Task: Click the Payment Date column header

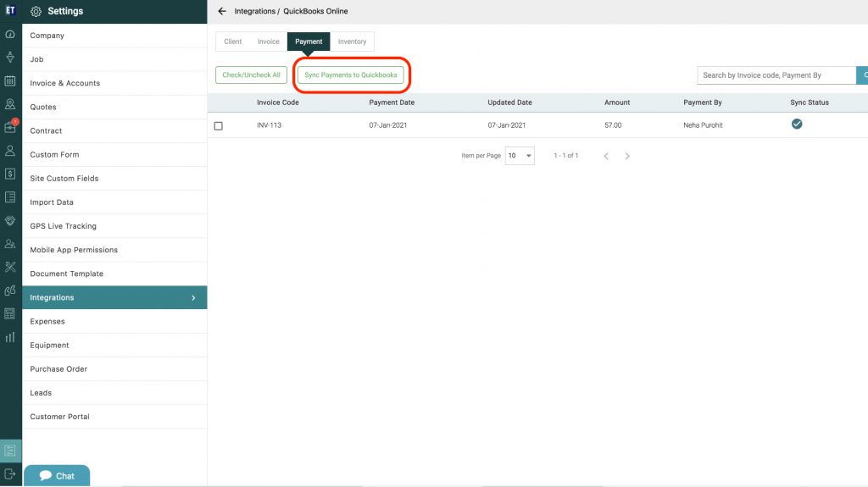Action: [x=392, y=102]
